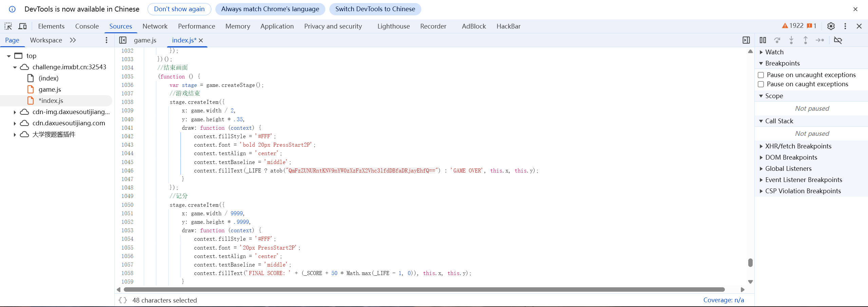This screenshot has height=307, width=868.
Task: Open the Performance panel
Action: point(196,26)
